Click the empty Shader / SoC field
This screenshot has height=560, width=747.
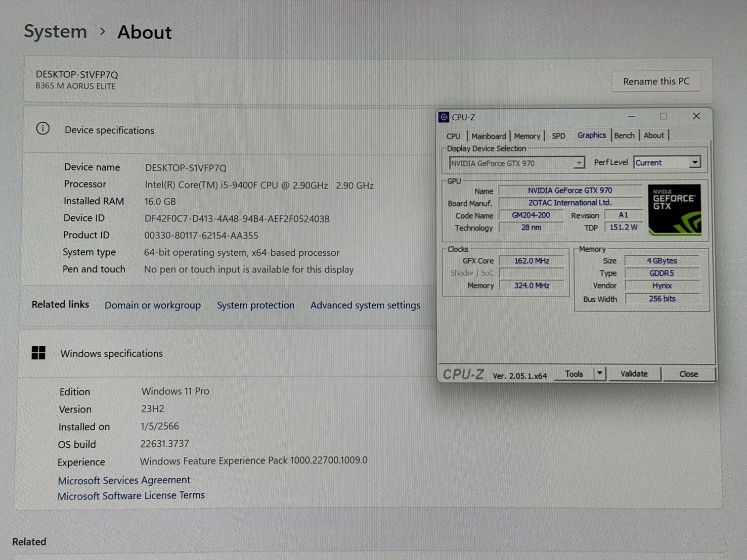(532, 273)
